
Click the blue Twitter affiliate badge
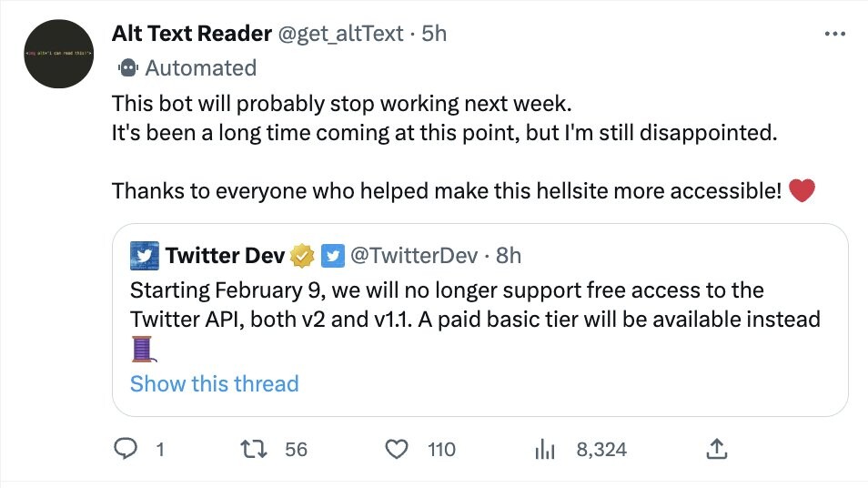click(332, 256)
